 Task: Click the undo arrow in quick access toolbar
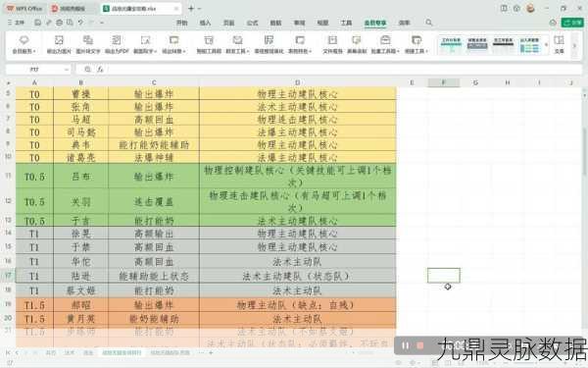[80, 23]
